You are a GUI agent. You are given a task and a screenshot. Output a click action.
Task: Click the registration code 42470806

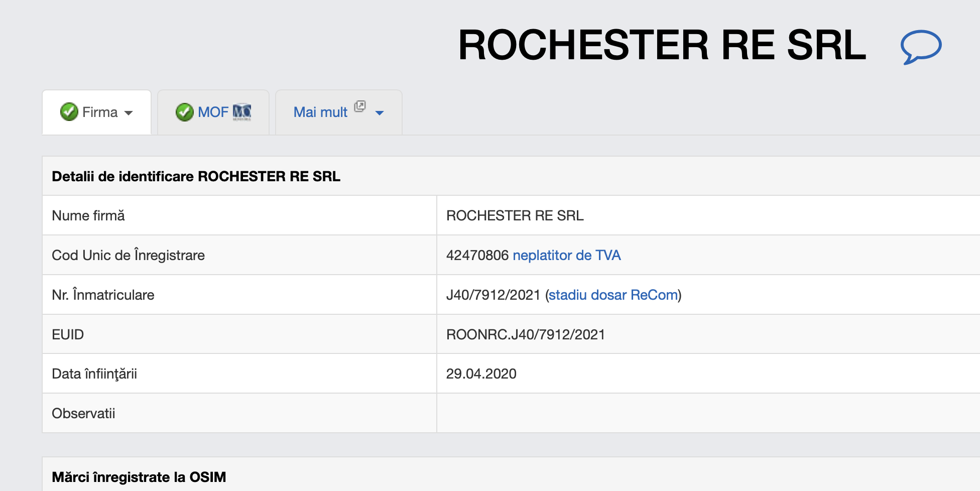point(477,255)
